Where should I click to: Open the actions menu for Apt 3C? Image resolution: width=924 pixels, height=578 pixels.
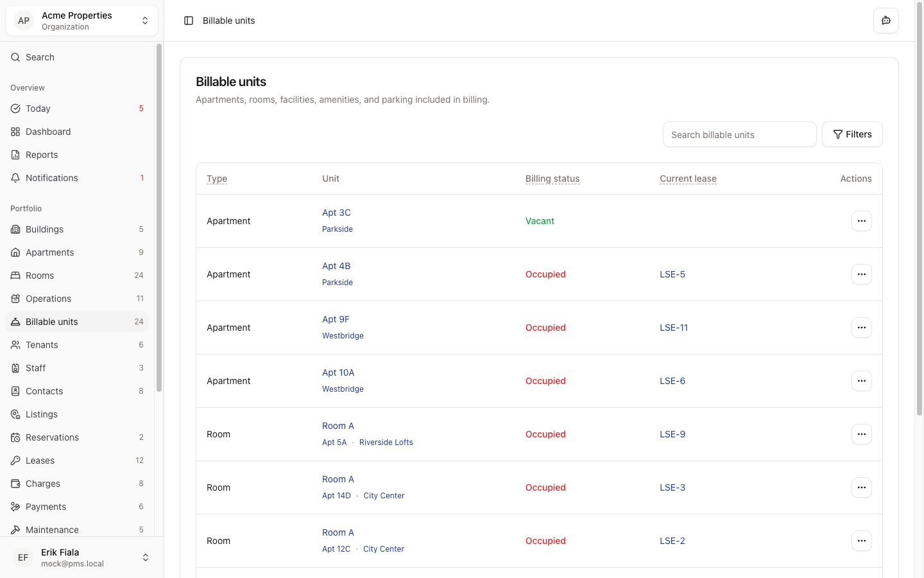[862, 221]
